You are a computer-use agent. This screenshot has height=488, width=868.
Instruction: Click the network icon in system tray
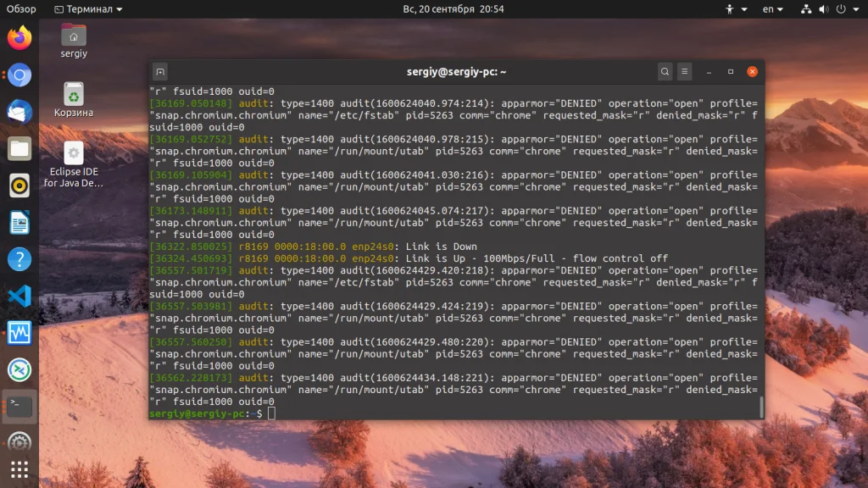coord(806,8)
